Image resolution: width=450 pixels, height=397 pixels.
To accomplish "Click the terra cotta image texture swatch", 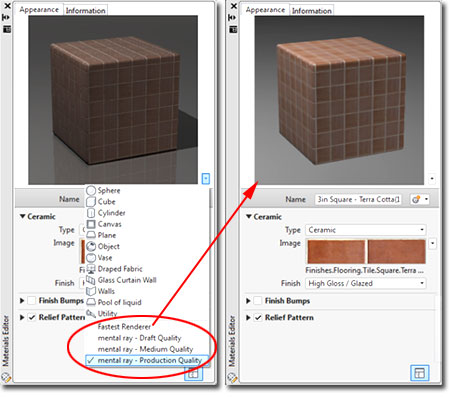I will point(366,252).
